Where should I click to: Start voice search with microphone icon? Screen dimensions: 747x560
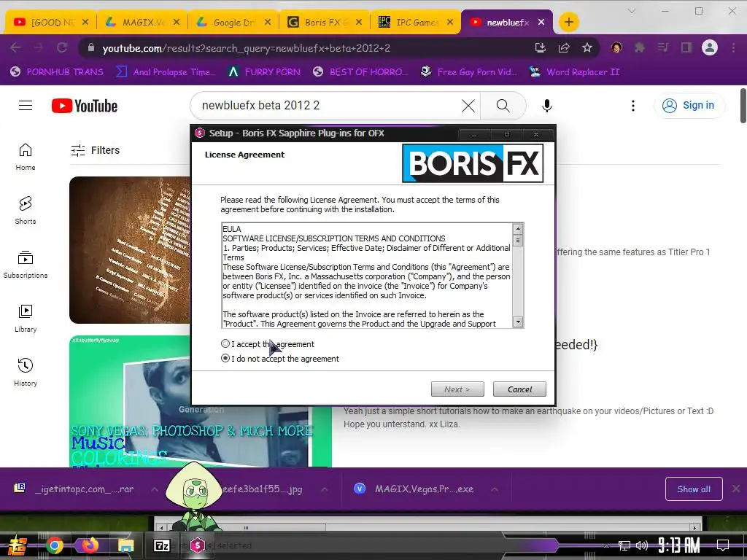(x=547, y=106)
